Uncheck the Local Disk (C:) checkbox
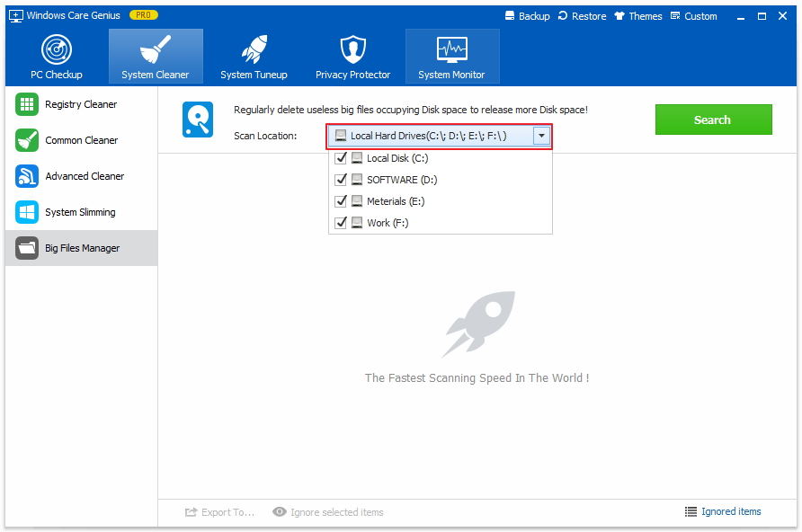Viewport: 802px width, 532px height. (x=341, y=158)
